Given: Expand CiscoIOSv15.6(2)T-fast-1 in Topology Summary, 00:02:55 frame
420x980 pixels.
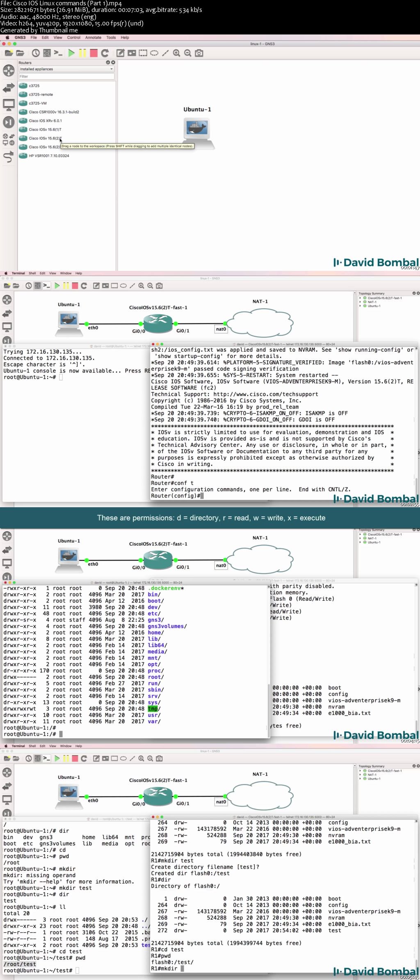Looking at the screenshot, I should [360, 298].
